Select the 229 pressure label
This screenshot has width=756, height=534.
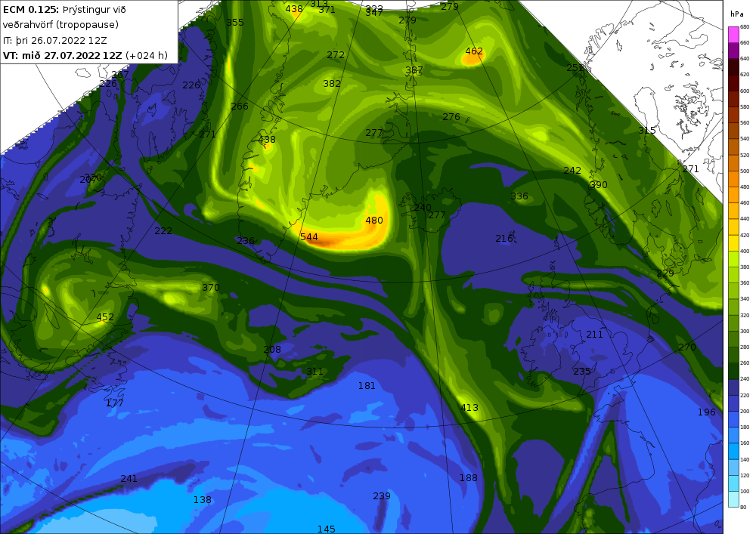665,273
